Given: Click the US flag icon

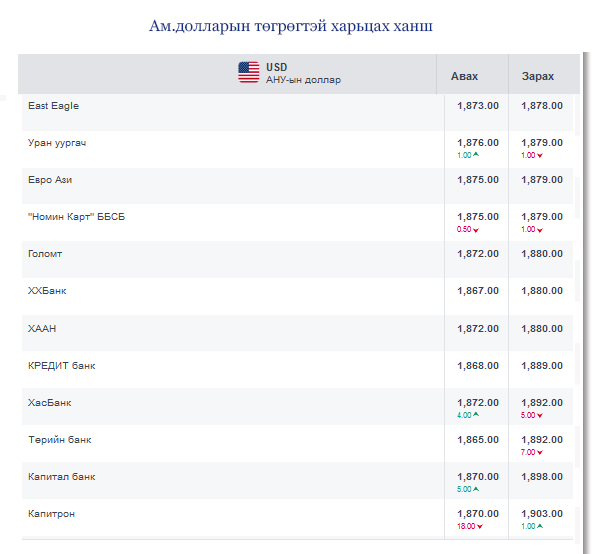Looking at the screenshot, I should [248, 72].
